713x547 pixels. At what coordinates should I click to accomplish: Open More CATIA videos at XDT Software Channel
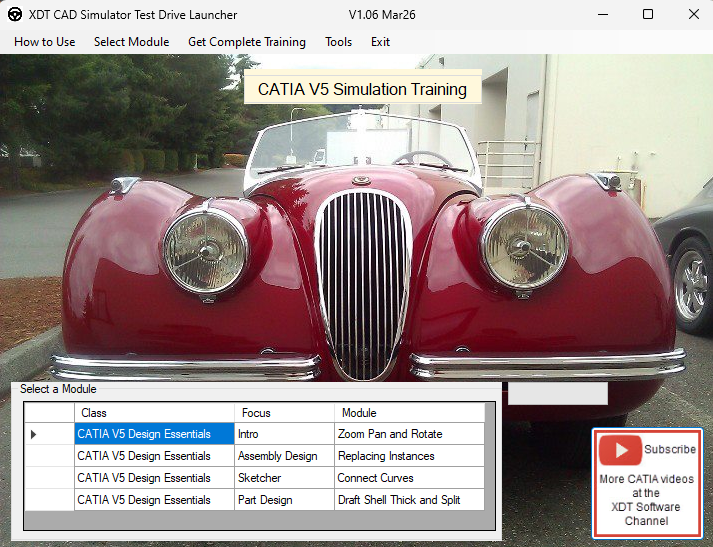pyautogui.click(x=646, y=500)
